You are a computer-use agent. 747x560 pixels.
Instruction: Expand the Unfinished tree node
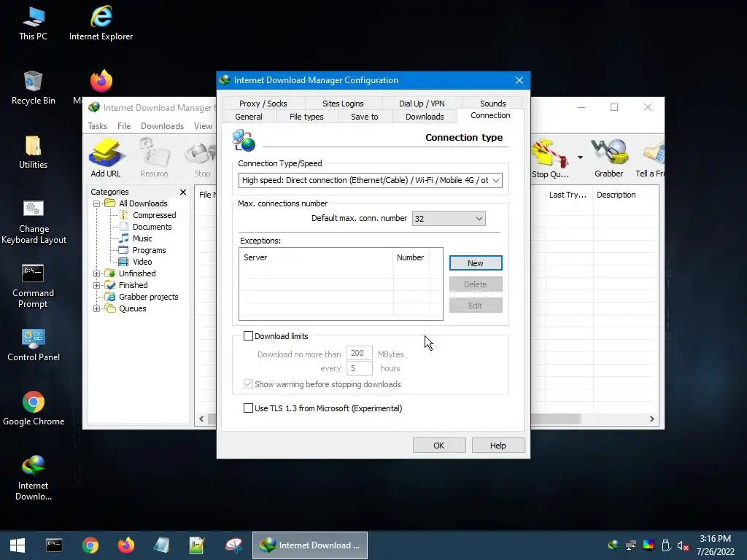point(97,274)
